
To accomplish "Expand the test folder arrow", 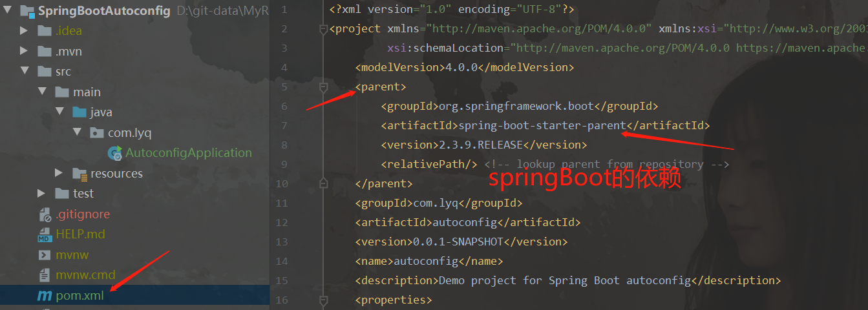I will (x=42, y=193).
